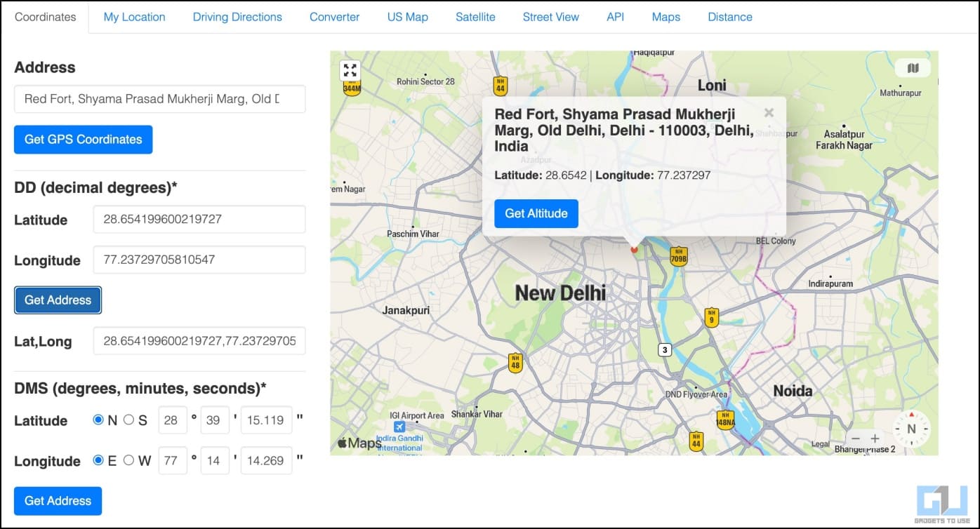Click the New Delhi map label
The width and height of the screenshot is (980, 529).
click(x=560, y=293)
